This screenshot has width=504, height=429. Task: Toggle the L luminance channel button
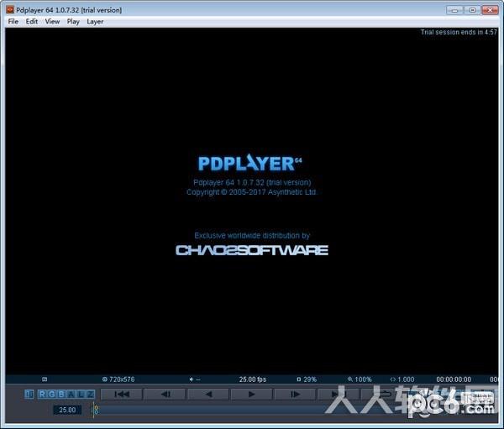coord(81,394)
